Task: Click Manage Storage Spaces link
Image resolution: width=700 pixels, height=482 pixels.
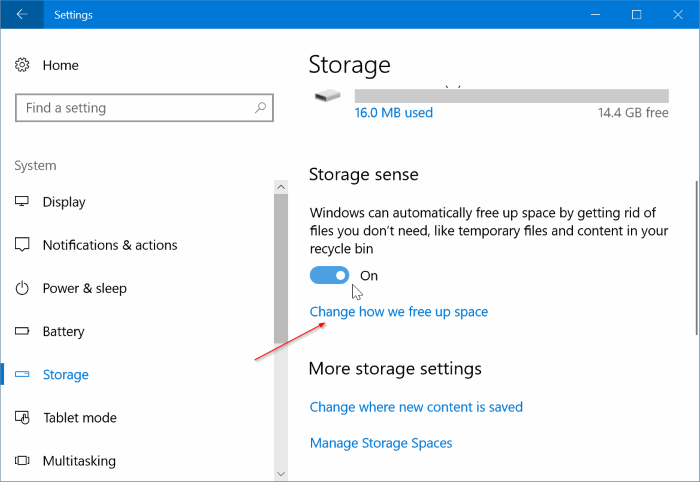Action: (x=381, y=443)
